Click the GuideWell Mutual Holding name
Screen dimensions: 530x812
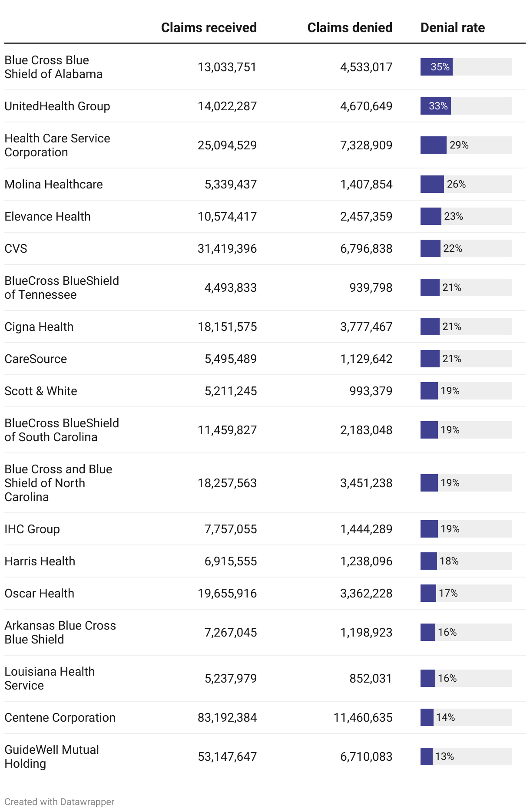click(x=52, y=756)
